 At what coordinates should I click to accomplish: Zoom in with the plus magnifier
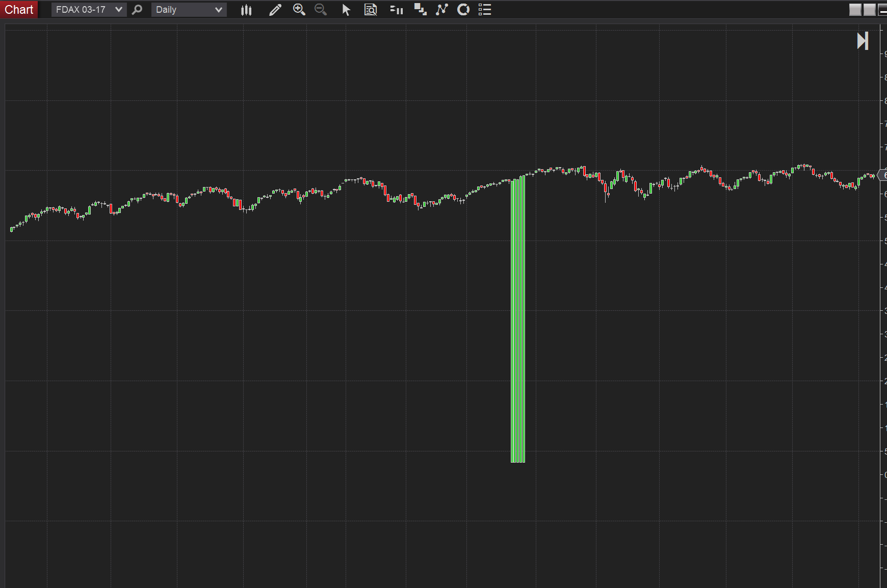(299, 10)
